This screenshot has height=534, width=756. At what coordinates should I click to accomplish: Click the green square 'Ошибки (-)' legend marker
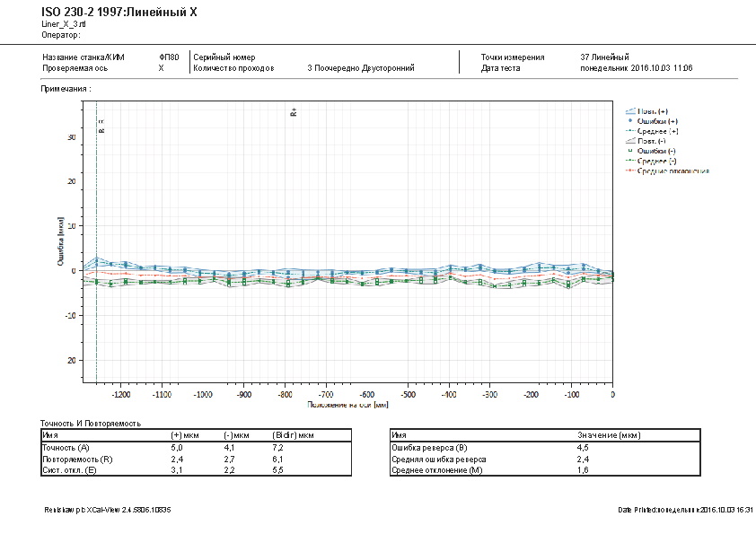point(629,151)
